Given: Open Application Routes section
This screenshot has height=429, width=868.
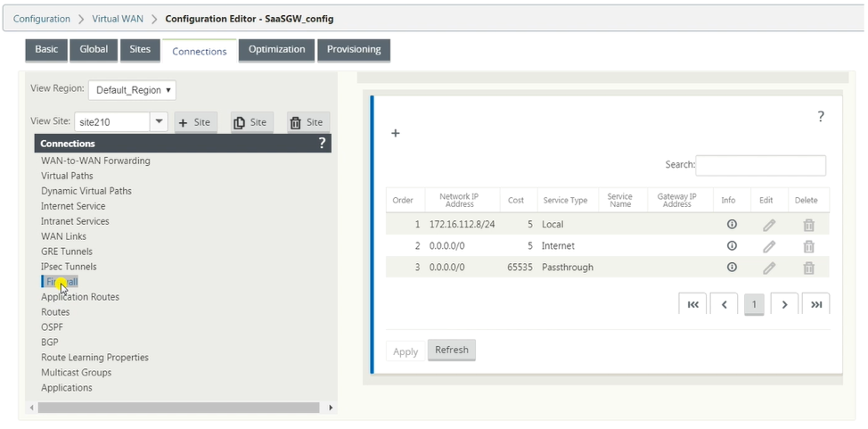Looking at the screenshot, I should tap(80, 297).
